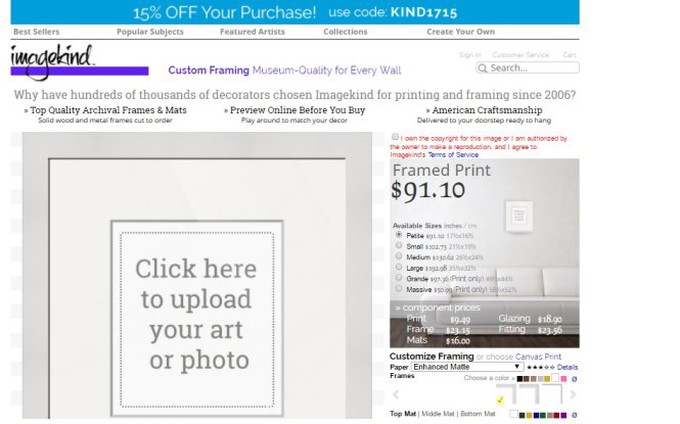Select the navy blue mat color swatch

click(536, 415)
